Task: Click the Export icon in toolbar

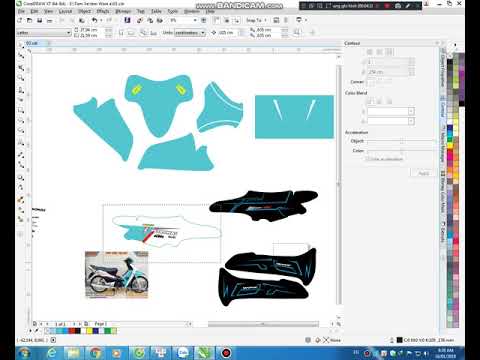Action: click(150, 20)
